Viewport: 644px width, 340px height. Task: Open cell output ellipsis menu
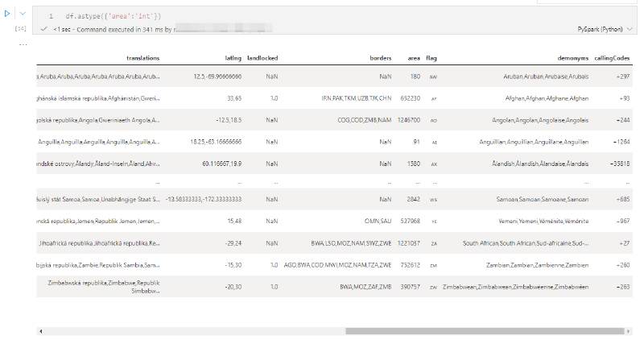tap(23, 44)
